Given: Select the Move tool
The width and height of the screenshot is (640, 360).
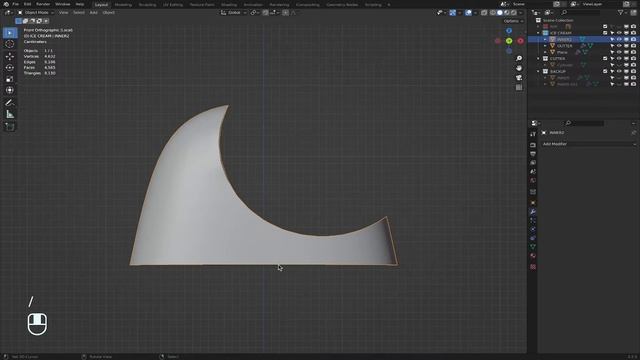Looking at the screenshot, I should click(10, 56).
